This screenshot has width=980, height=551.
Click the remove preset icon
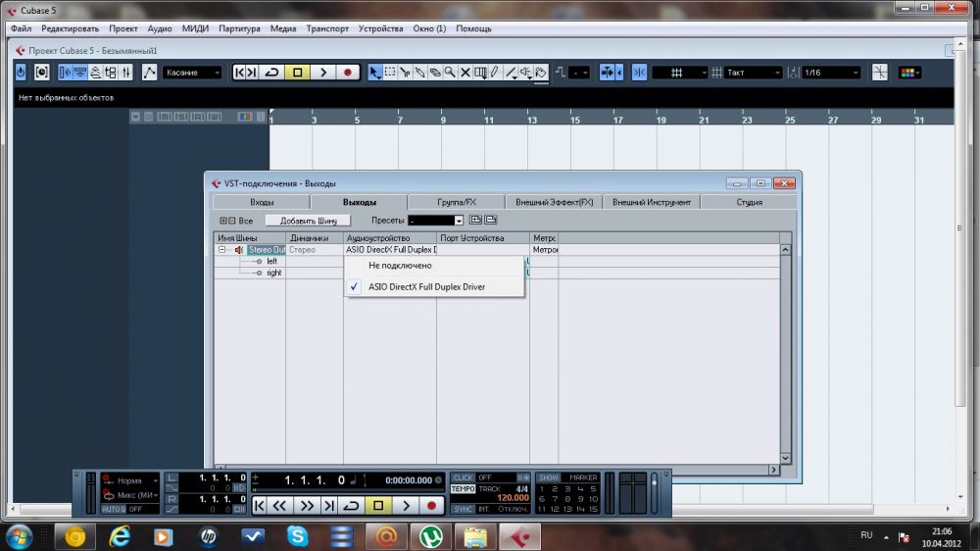click(x=491, y=221)
